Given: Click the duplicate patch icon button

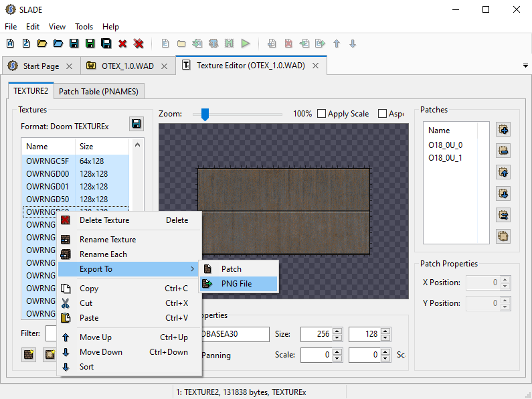Looking at the screenshot, I should pos(503,236).
